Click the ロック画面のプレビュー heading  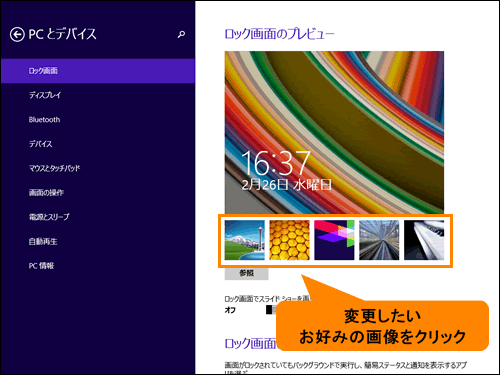(279, 34)
